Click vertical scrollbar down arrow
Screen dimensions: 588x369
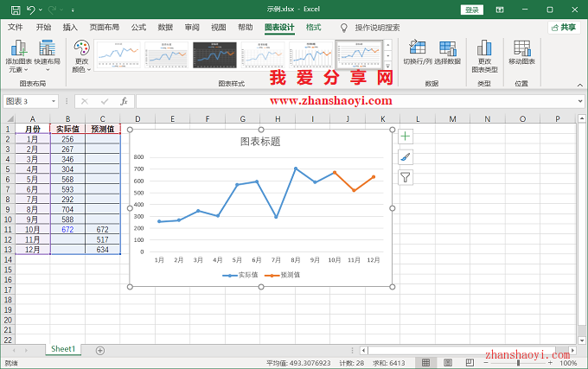pos(582,340)
